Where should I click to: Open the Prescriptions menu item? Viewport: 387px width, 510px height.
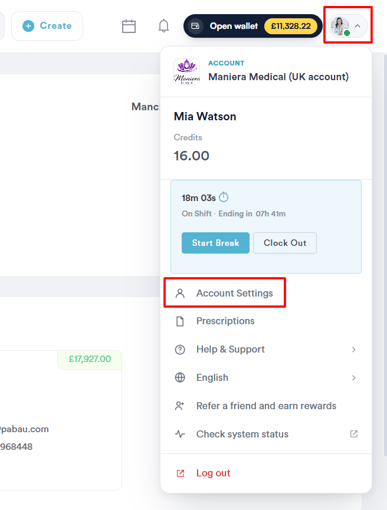tap(266, 321)
